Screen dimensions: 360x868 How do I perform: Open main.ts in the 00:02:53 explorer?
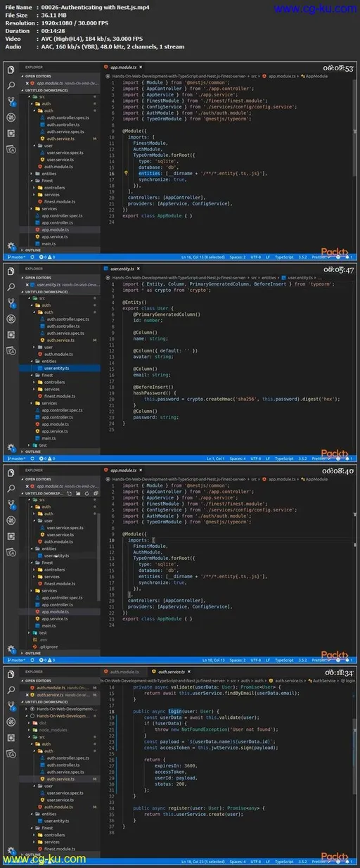pyautogui.click(x=49, y=243)
